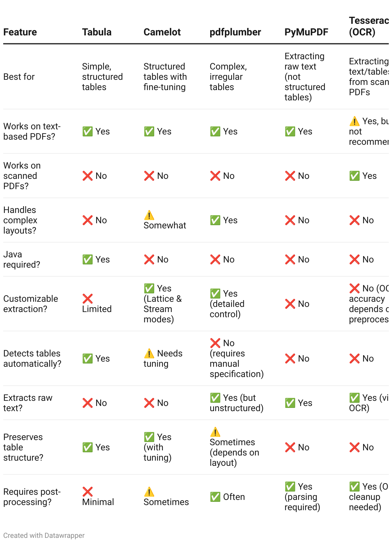Click the Camelot column header
The width and height of the screenshot is (392, 543).
(162, 32)
